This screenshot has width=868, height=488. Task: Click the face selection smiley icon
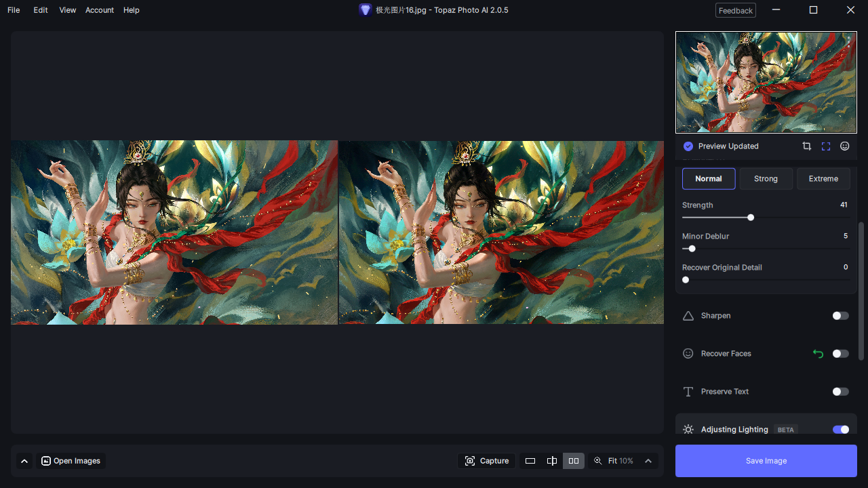tap(844, 146)
